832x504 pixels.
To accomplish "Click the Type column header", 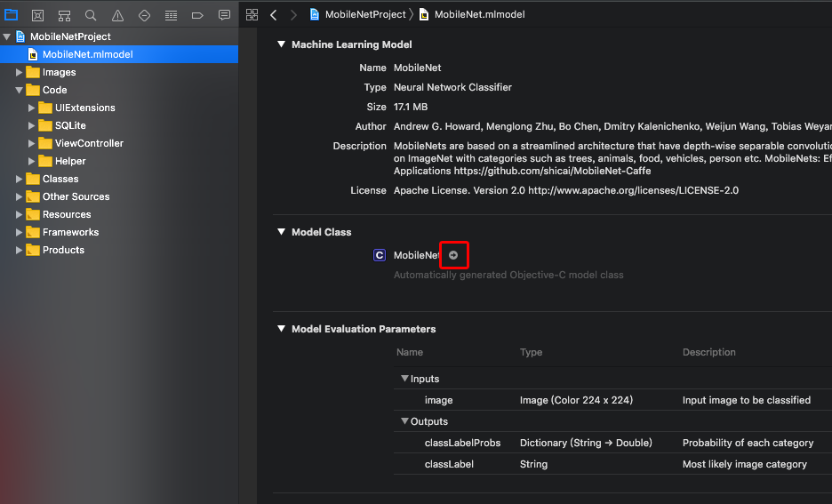I will [x=532, y=352].
